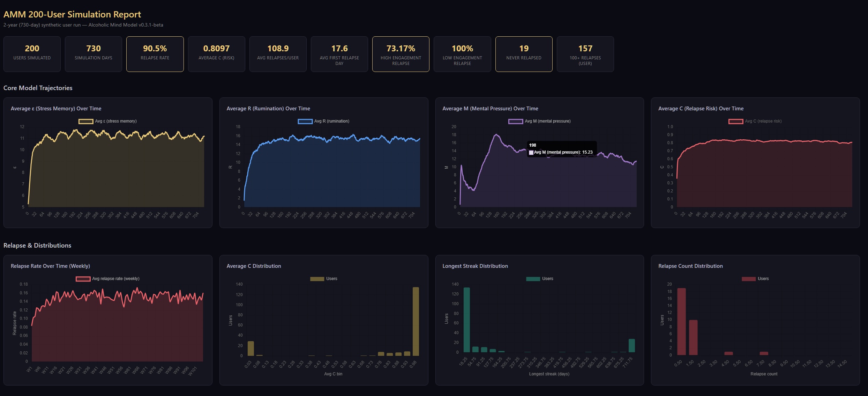The height and width of the screenshot is (396, 868).
Task: Click the 'Relapse & Distributions' heading
Action: (x=37, y=245)
